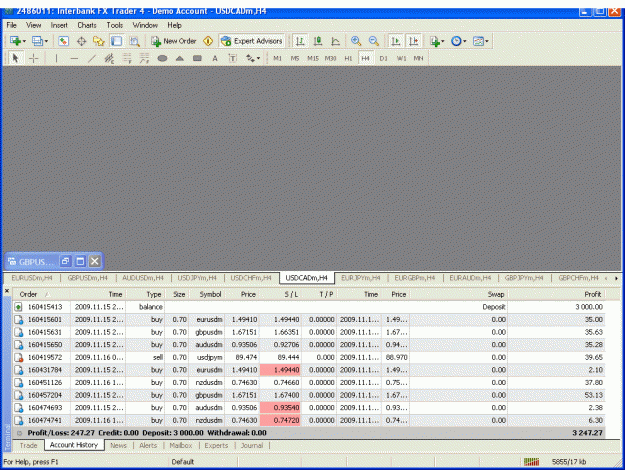Select the crosshair tool
The width and height of the screenshot is (625, 470).
(33, 58)
